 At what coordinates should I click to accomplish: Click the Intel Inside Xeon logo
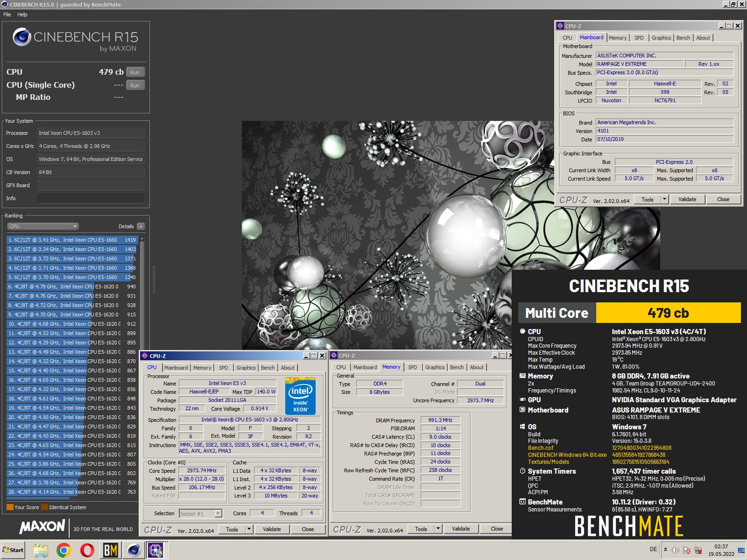(300, 396)
